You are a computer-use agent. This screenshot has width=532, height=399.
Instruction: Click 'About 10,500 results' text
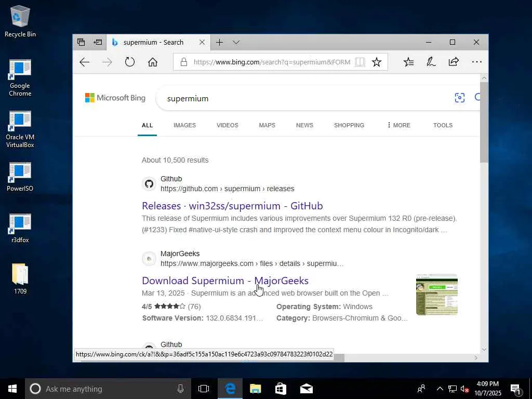(x=175, y=160)
